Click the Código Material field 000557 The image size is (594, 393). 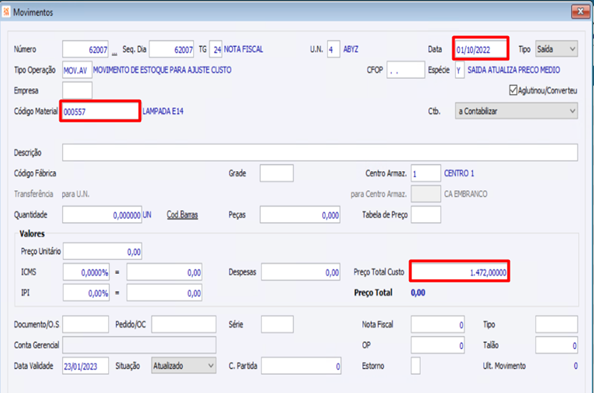tap(100, 111)
